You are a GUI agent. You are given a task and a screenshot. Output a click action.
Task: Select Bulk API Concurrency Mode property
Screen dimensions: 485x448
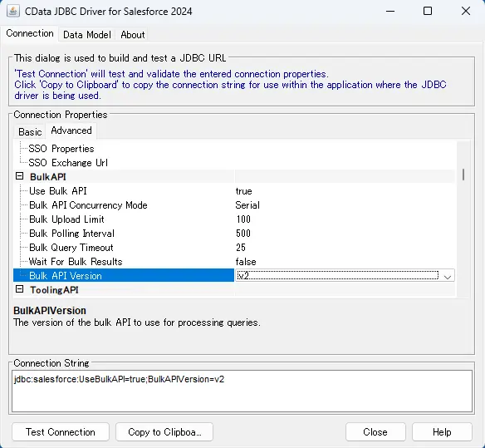pos(88,205)
